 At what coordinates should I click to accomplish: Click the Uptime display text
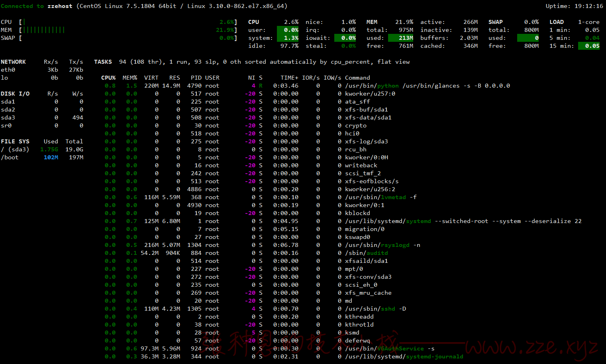click(x=575, y=6)
